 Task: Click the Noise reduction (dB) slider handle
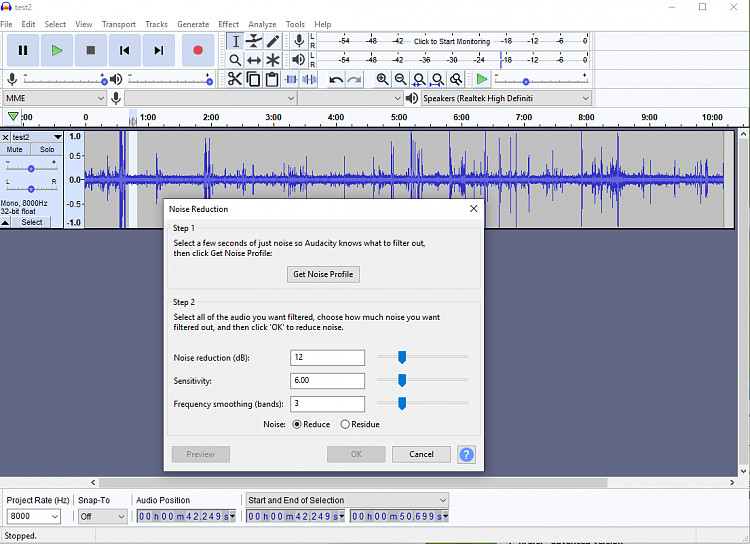pyautogui.click(x=402, y=357)
